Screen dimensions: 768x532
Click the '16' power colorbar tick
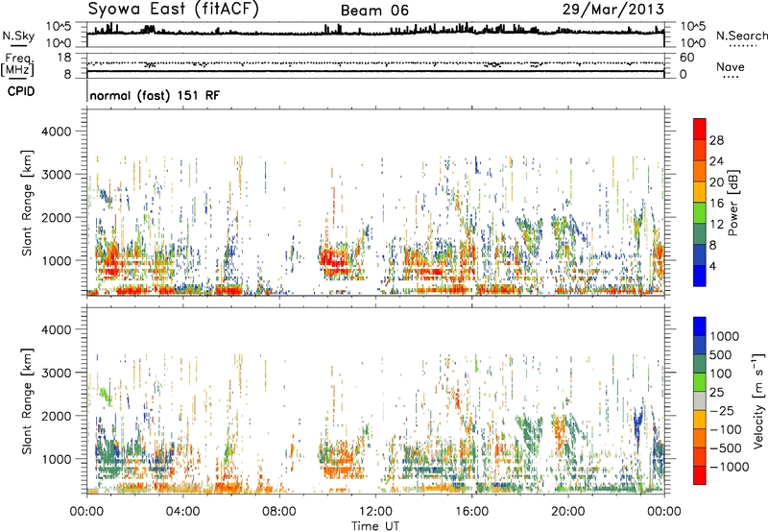click(x=716, y=204)
